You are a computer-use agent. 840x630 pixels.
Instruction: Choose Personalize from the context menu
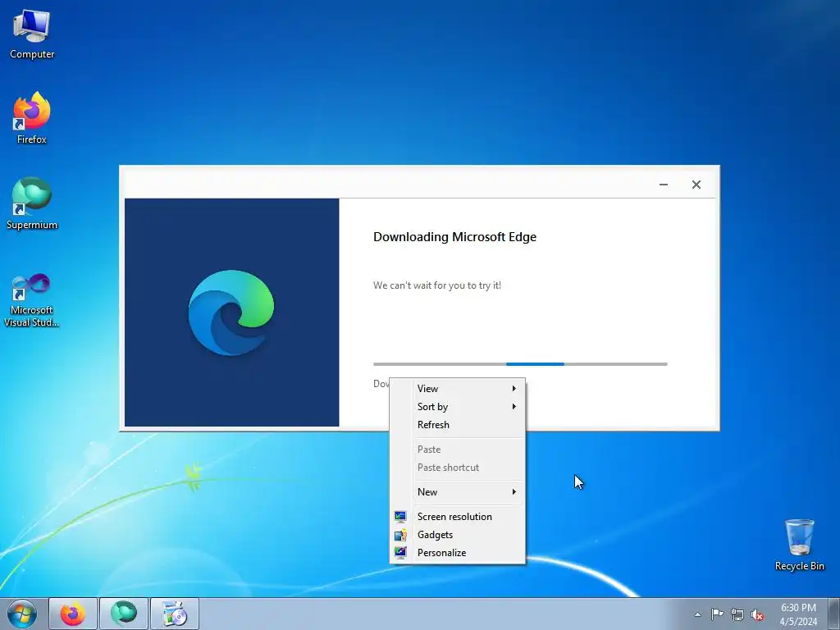[458, 553]
